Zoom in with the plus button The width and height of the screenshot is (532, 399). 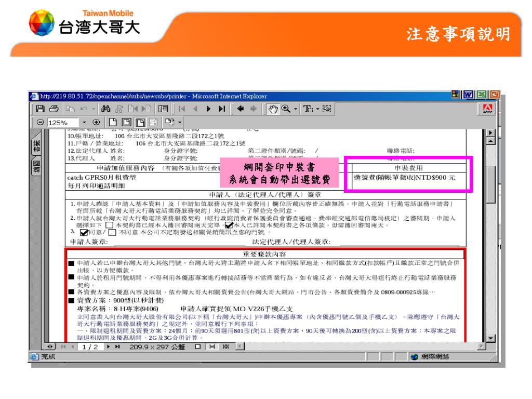click(96, 122)
